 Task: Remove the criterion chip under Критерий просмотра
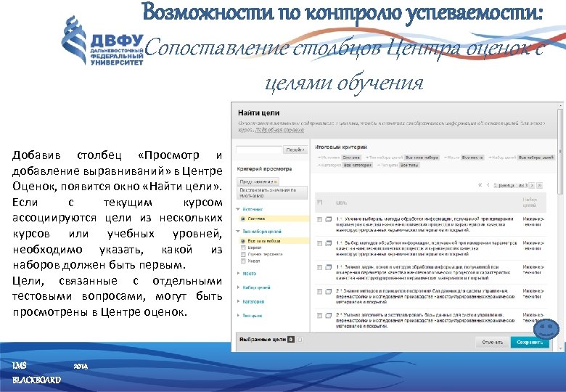[276, 181]
